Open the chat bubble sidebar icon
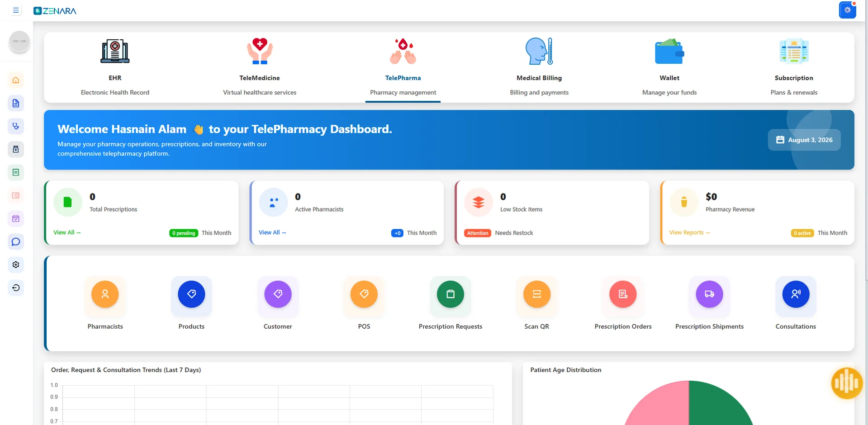The image size is (868, 425). [16, 241]
